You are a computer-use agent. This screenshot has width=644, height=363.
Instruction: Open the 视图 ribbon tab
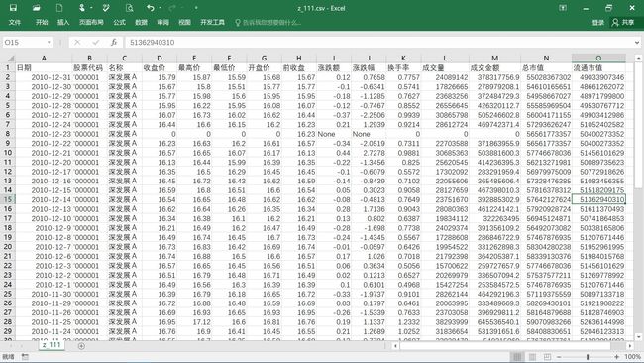[x=185, y=22]
